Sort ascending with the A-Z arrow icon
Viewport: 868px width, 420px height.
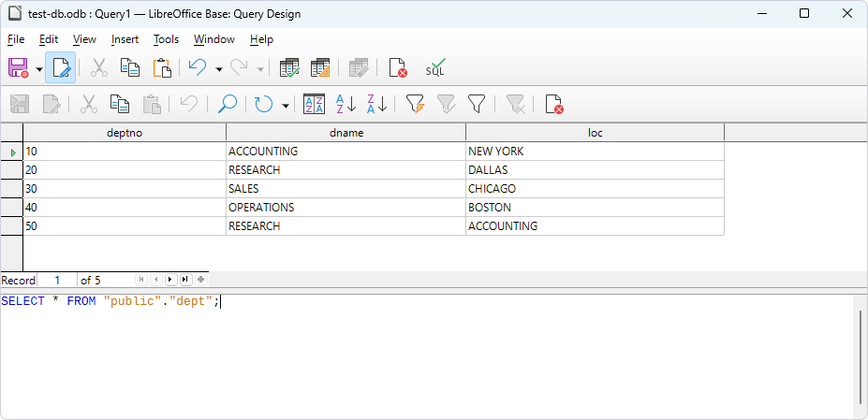pyautogui.click(x=346, y=104)
